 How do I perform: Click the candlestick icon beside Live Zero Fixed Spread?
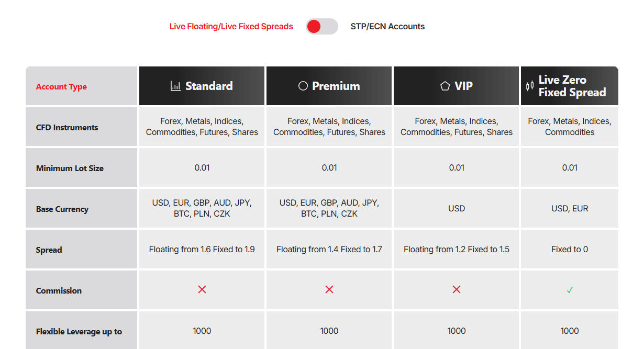click(530, 86)
